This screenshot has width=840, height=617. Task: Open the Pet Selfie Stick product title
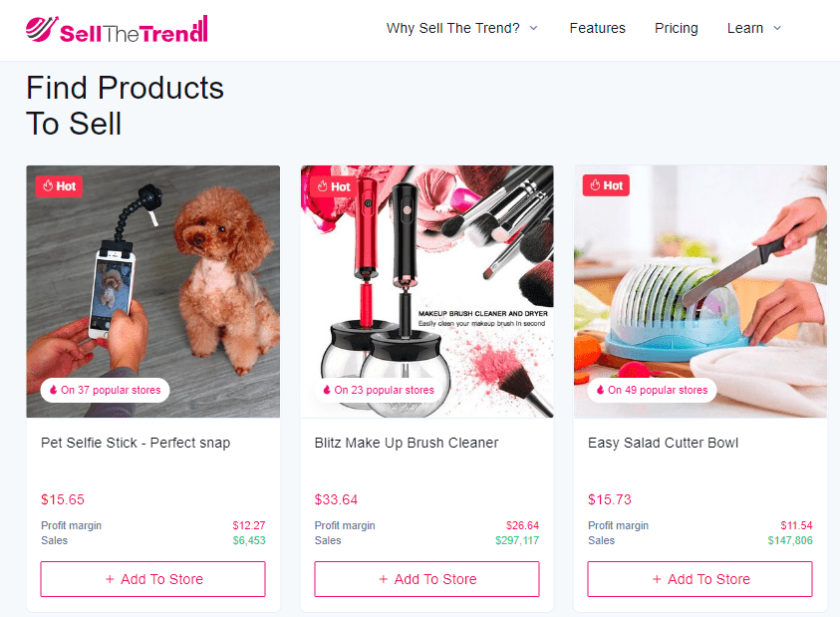point(136,443)
